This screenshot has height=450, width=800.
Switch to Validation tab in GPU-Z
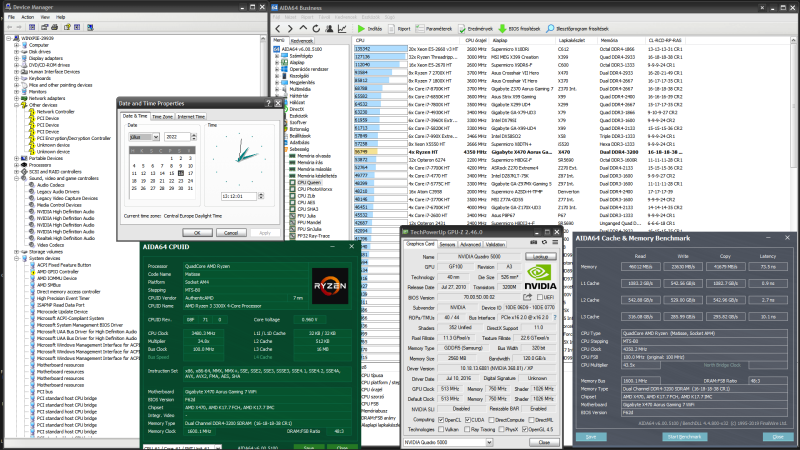click(x=494, y=244)
